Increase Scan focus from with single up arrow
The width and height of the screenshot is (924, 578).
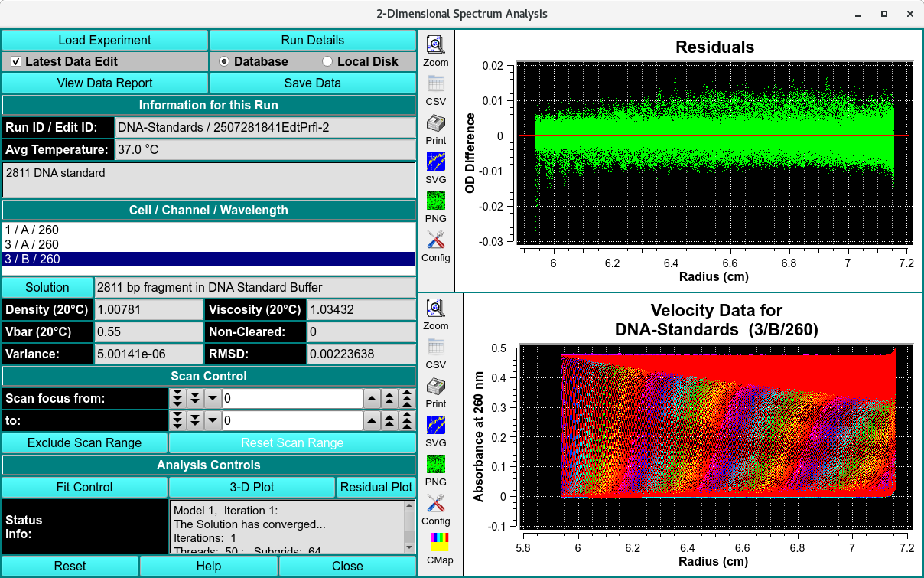coord(371,399)
